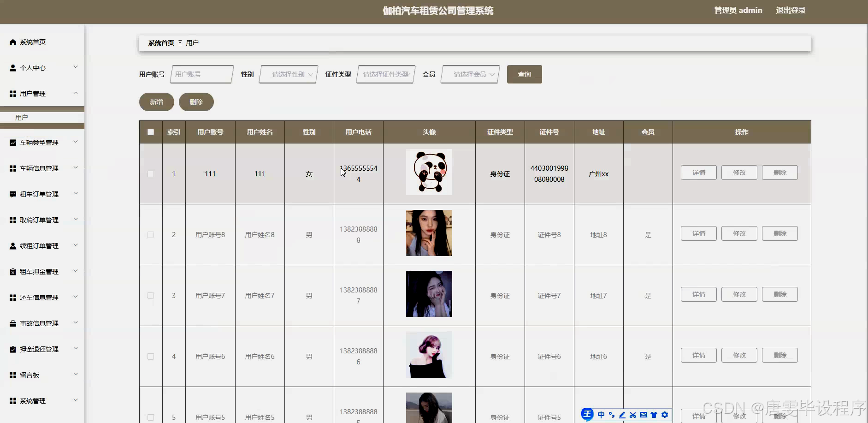Click the grid icon beside 系统管理
Screen dimensions: 868x423
coord(13,401)
